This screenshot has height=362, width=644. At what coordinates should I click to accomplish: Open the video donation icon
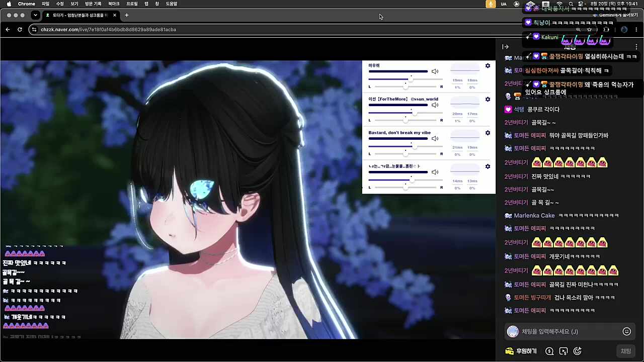point(563,351)
